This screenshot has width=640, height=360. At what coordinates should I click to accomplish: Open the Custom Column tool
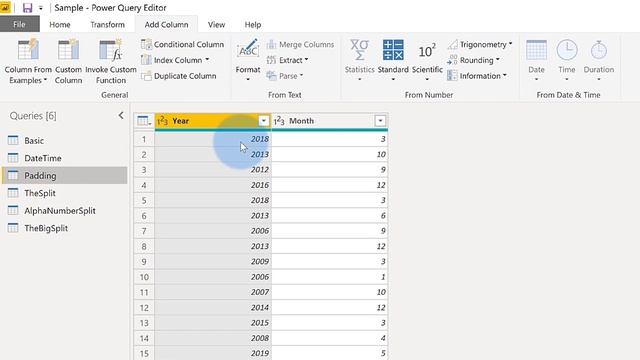(68, 61)
